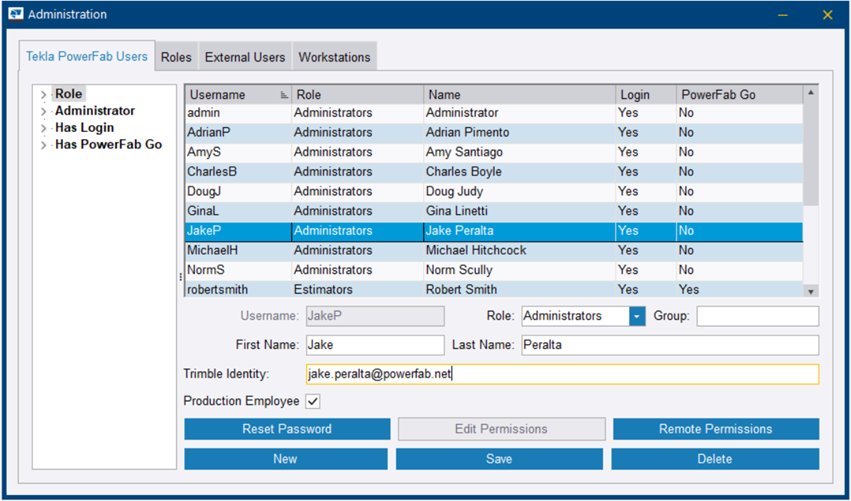
Task: Save the user changes
Action: pyautogui.click(x=499, y=459)
